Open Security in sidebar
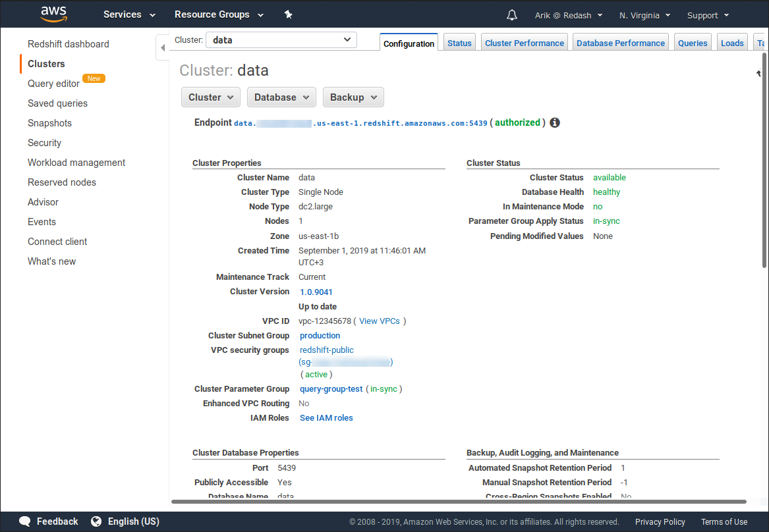 (44, 143)
